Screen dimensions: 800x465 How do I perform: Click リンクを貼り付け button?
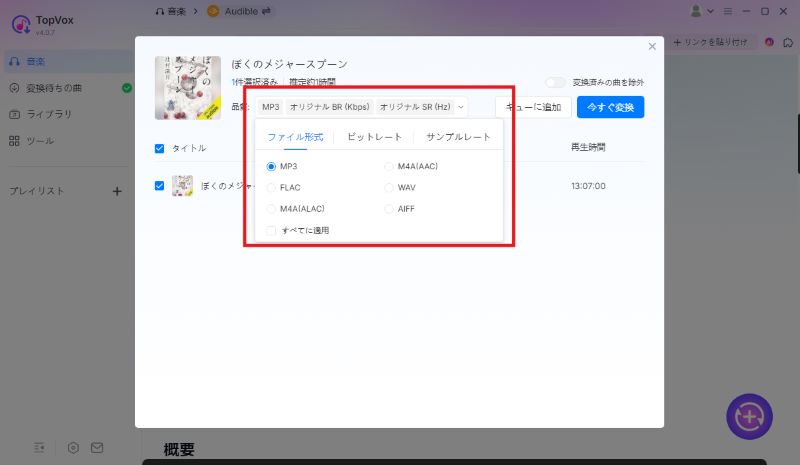pos(710,42)
